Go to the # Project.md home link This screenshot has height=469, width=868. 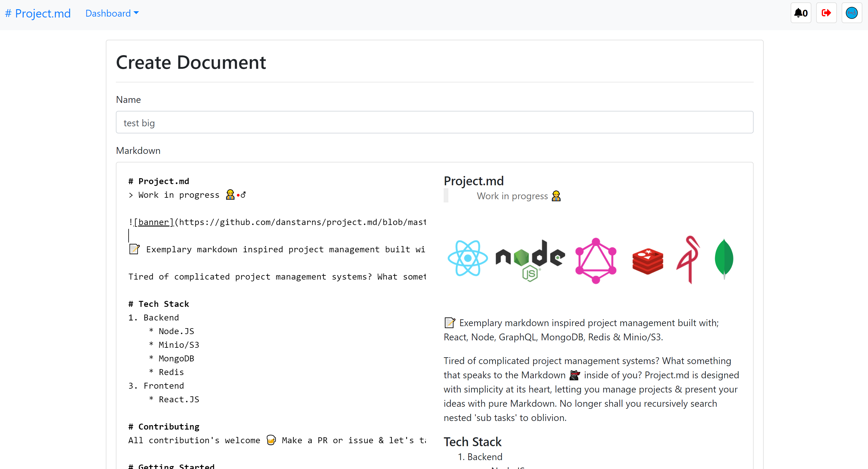tap(38, 13)
